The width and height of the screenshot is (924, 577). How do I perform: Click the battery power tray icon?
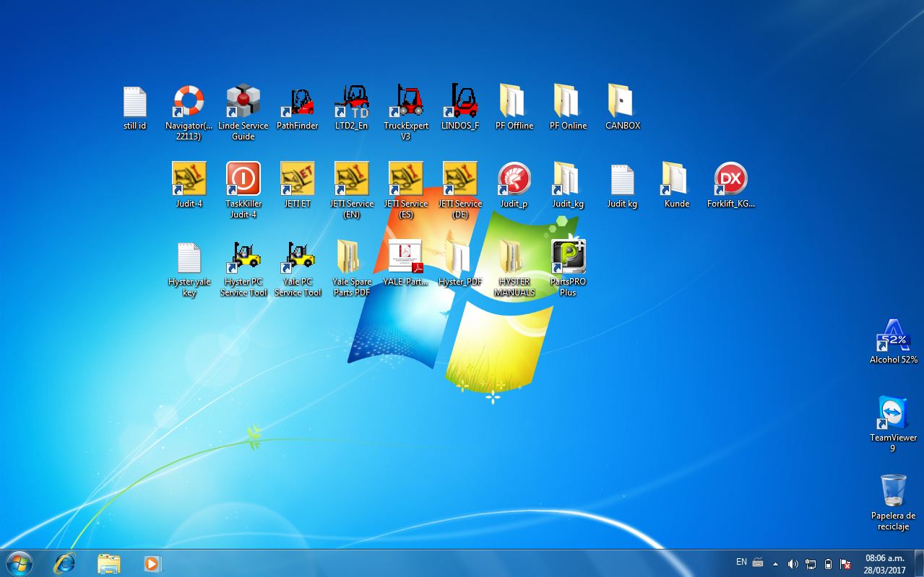pyautogui.click(x=828, y=564)
